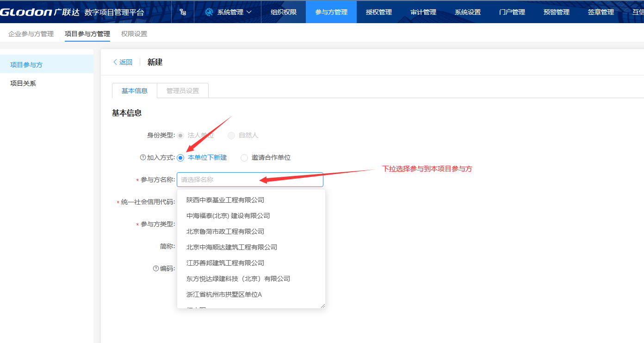Choose 东方悦达绿建科技（北京）有限公司 option

pyautogui.click(x=251, y=279)
